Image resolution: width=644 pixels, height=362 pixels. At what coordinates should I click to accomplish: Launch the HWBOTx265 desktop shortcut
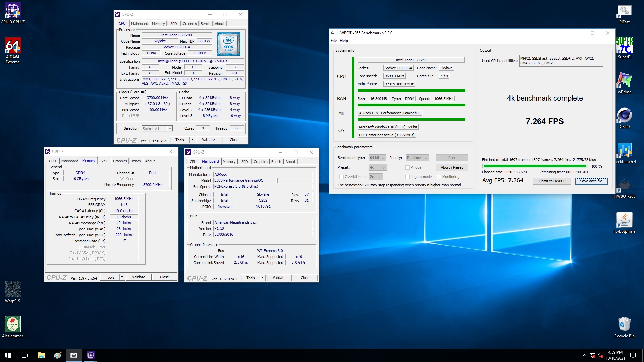tap(624, 188)
